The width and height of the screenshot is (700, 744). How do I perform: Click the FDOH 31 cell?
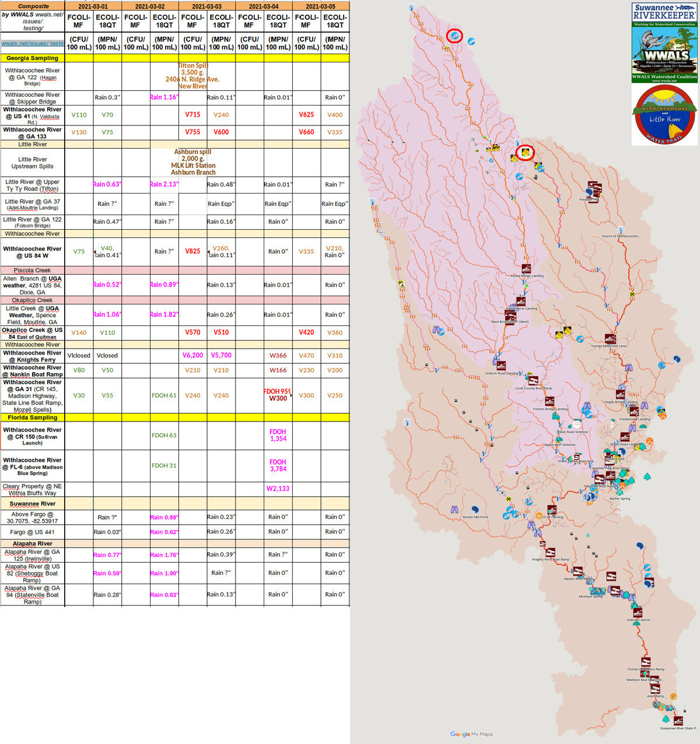pyautogui.click(x=164, y=465)
